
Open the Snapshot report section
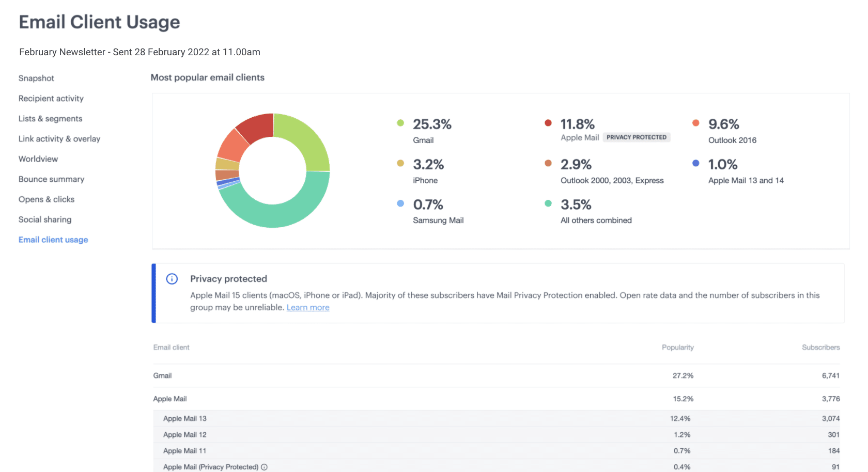point(36,78)
